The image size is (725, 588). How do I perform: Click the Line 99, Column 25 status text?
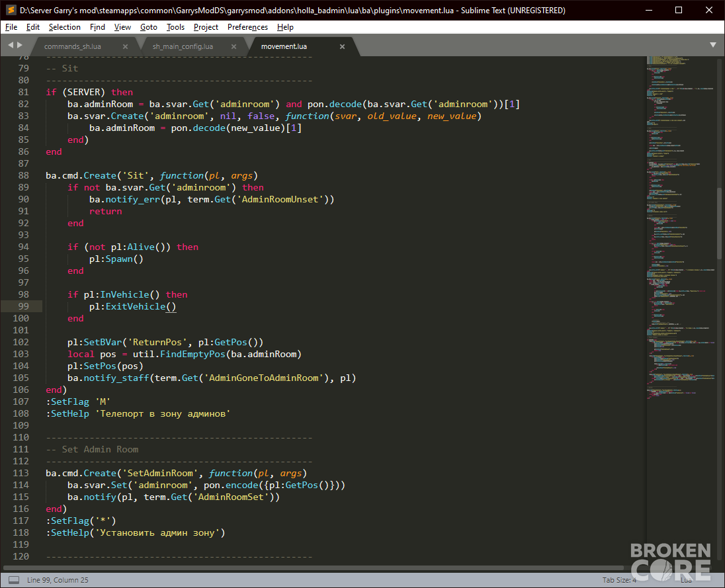pos(58,579)
